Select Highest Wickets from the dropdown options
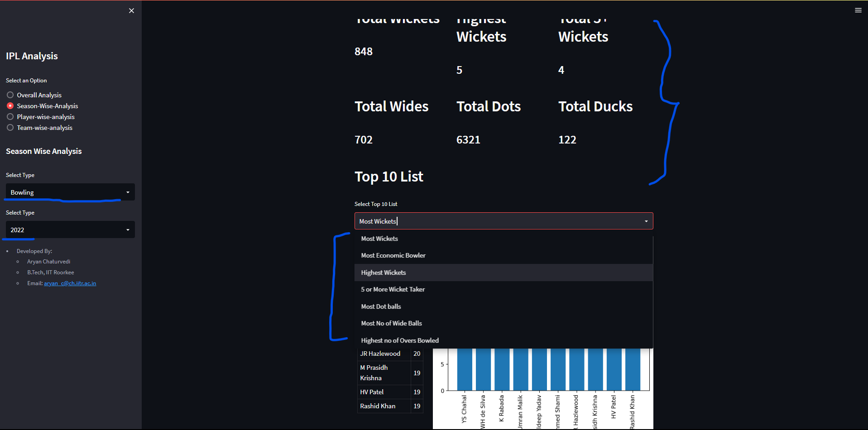Viewport: 868px width, 430px height. pyautogui.click(x=383, y=272)
